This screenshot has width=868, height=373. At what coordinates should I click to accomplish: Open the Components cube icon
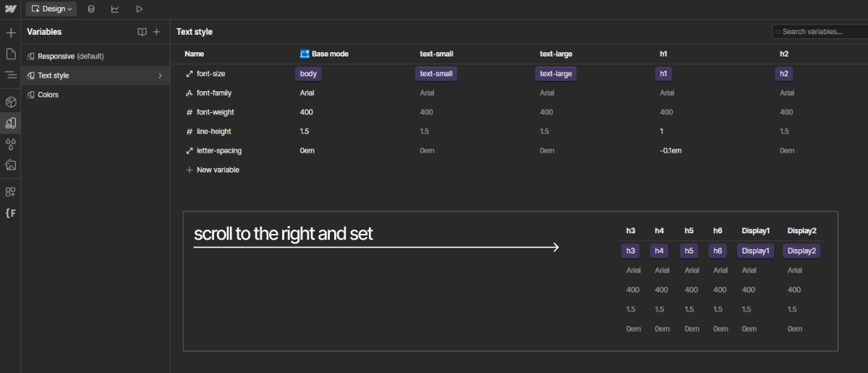(11, 102)
